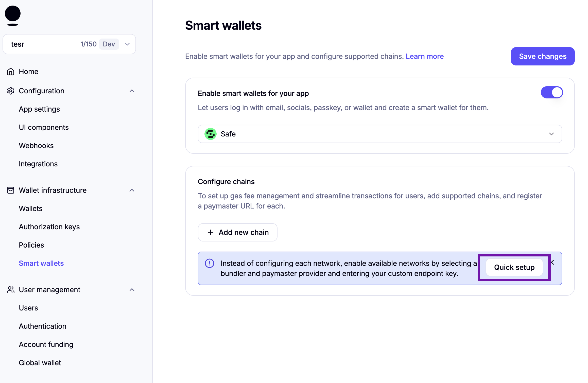Click the green Safe provider logo

211,134
